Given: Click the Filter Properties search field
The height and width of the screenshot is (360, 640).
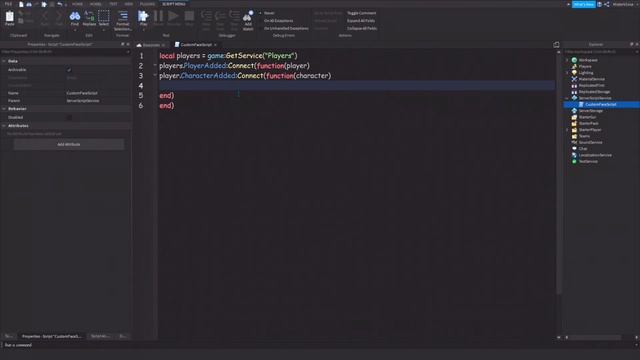Looking at the screenshot, I should [65, 52].
